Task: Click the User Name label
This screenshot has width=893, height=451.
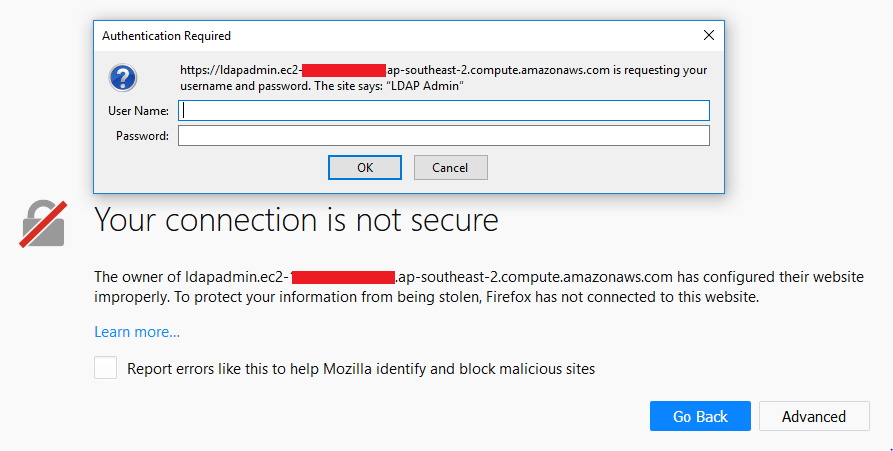Action: click(x=138, y=111)
